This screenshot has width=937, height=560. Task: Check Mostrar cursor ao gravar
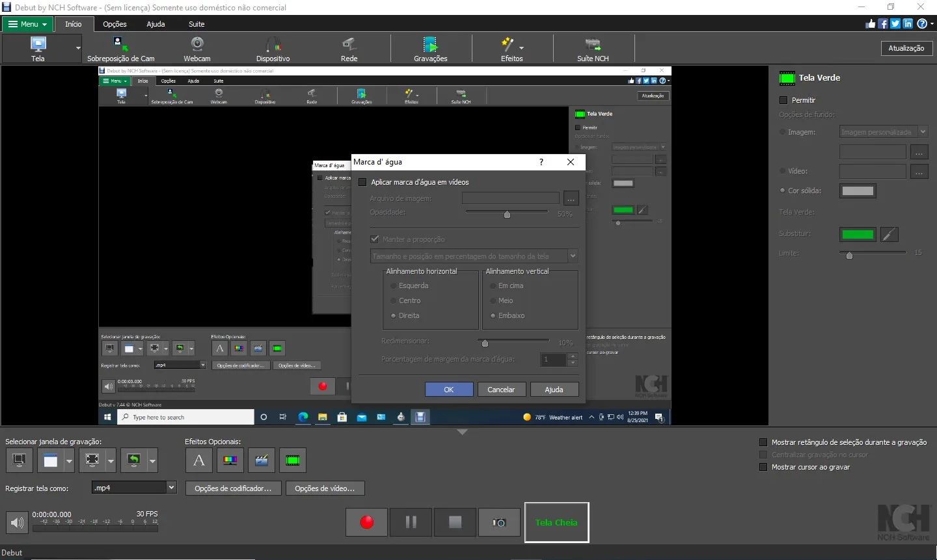(x=764, y=467)
